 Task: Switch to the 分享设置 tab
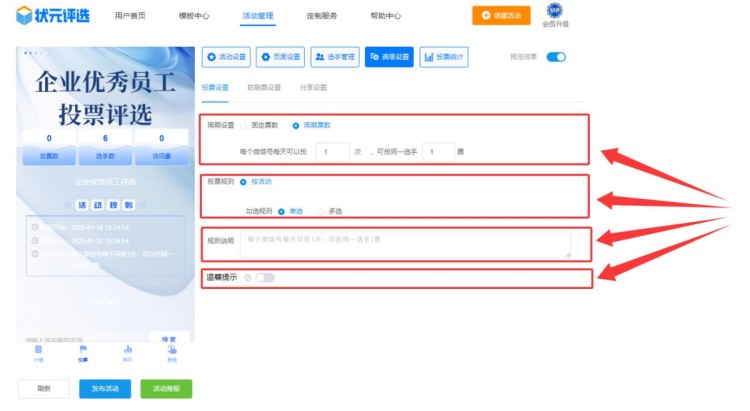313,88
